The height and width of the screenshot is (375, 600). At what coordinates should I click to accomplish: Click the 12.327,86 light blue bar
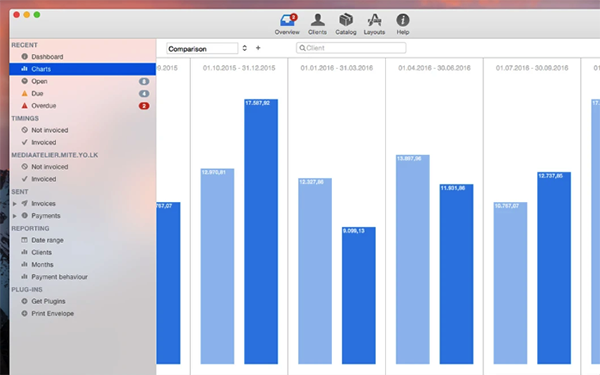[315, 271]
